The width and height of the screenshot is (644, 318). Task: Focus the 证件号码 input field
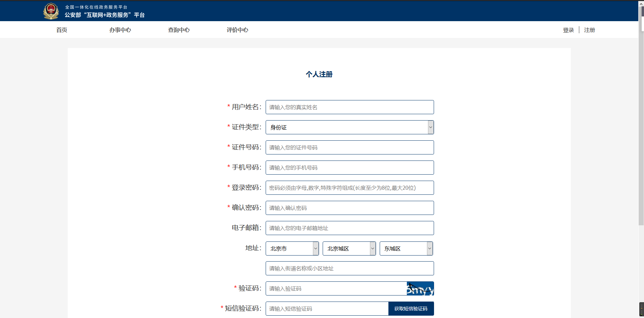(x=350, y=147)
